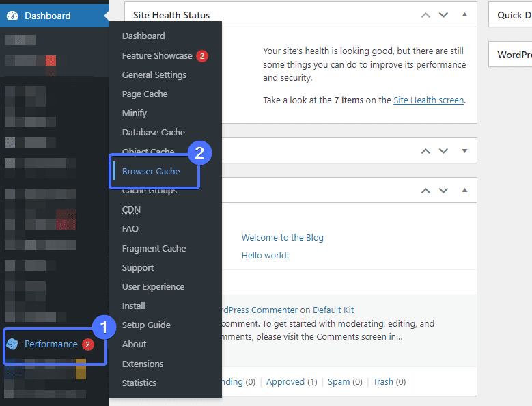Select Dashboard in Performance submenu
Viewport: 532px width, 406px height.
point(143,36)
